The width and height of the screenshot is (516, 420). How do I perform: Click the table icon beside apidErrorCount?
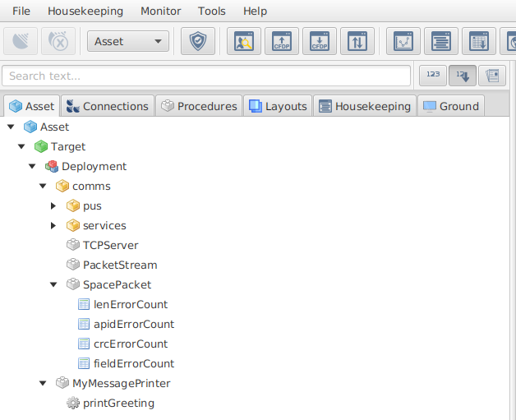pyautogui.click(x=84, y=324)
